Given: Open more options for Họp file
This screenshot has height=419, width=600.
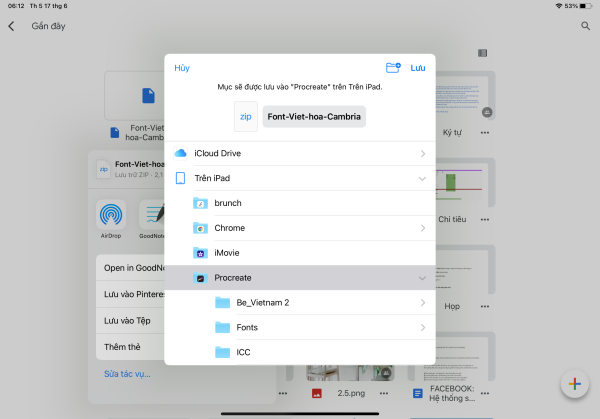Looking at the screenshot, I should 485,306.
